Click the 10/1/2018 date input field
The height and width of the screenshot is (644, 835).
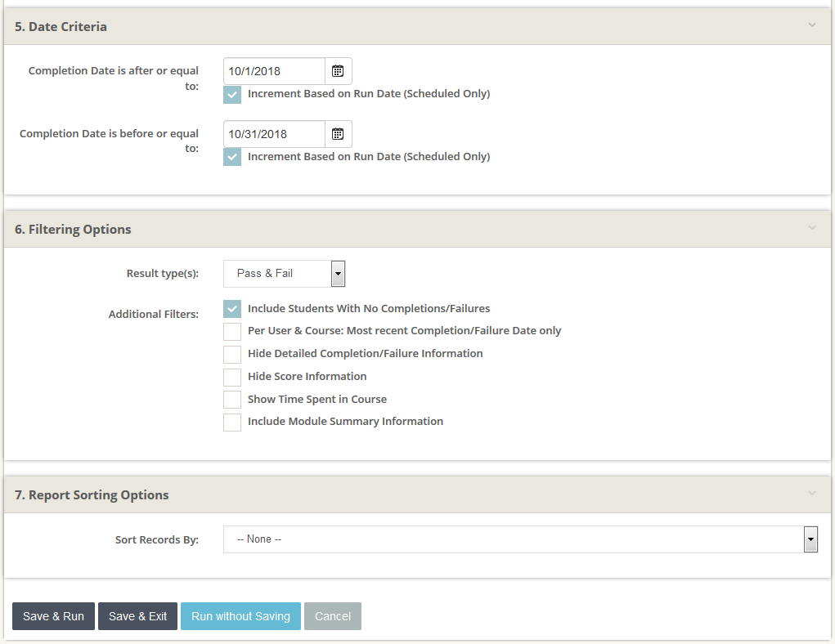click(274, 71)
